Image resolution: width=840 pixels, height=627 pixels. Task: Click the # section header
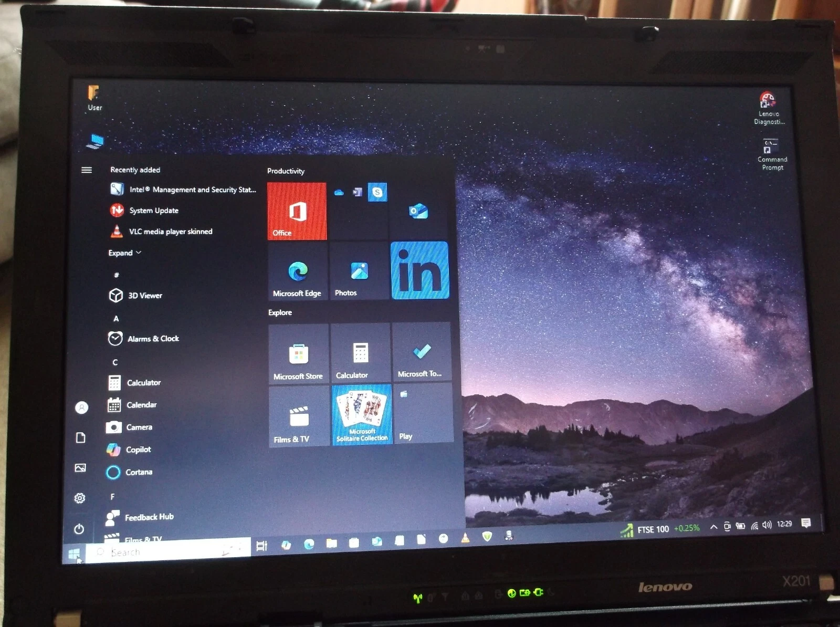tap(117, 275)
